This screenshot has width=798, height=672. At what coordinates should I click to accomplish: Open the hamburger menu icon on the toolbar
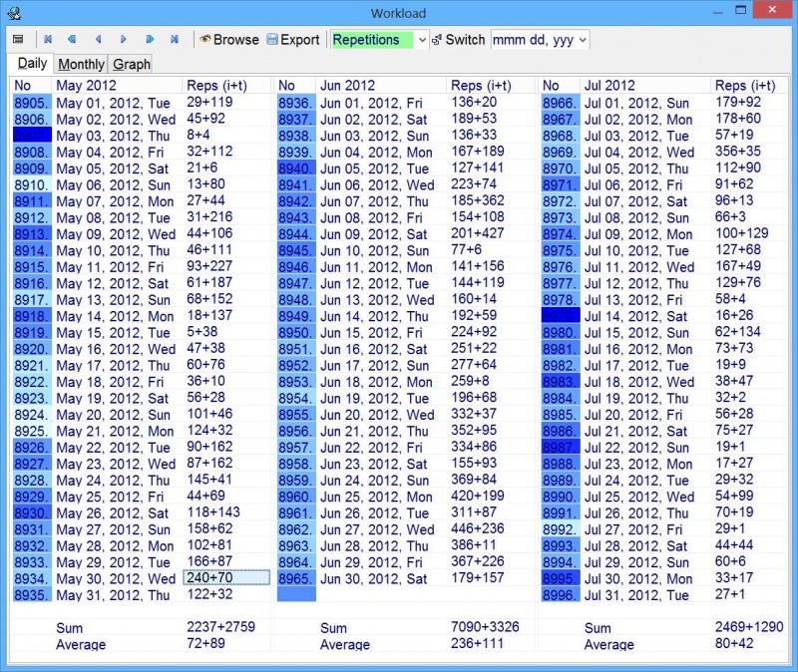[x=17, y=40]
